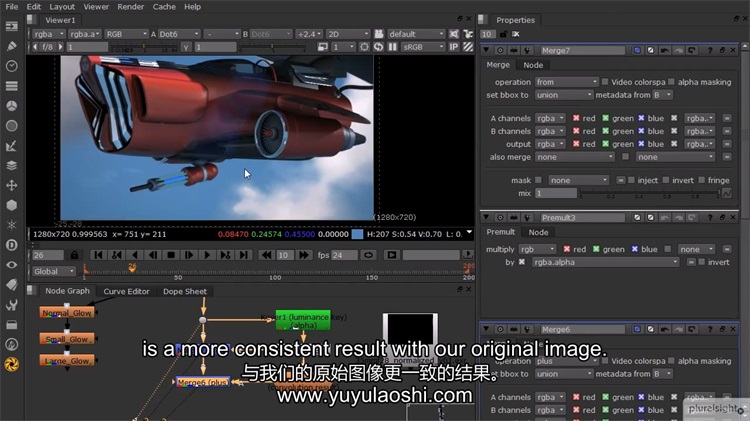
Task: Open the Cache menu
Action: (164, 7)
